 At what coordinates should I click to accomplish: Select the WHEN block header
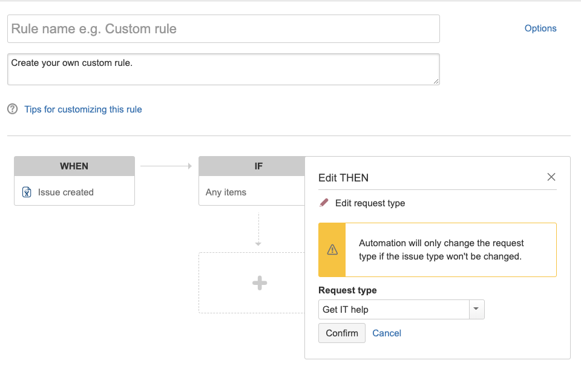tap(74, 166)
